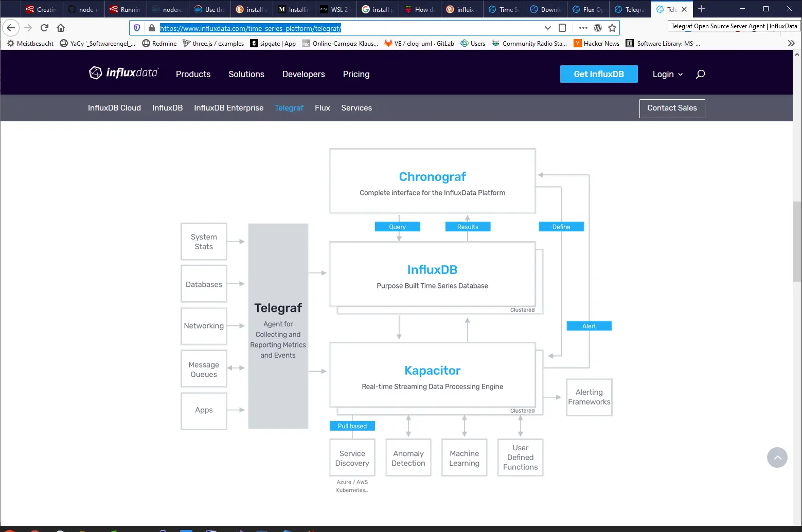The image size is (802, 532).
Task: Toggle Reader View in the address bar
Action: coord(563,28)
